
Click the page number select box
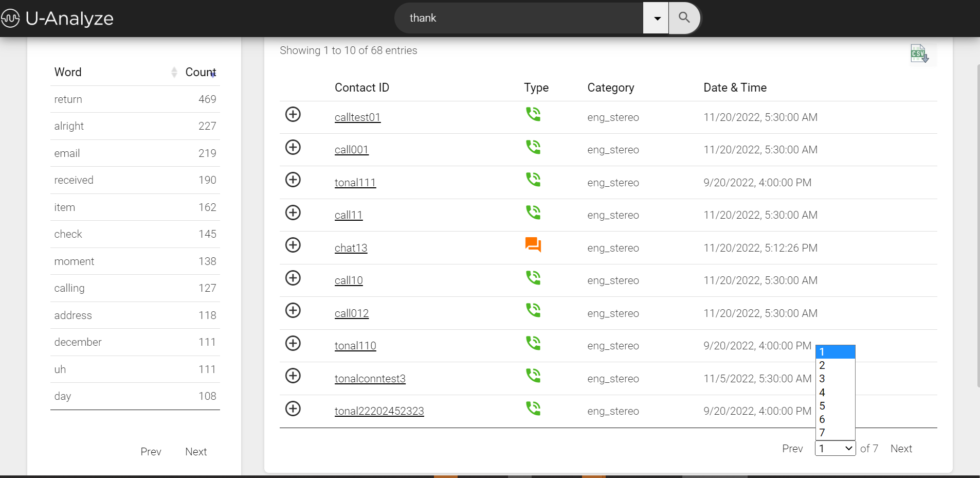pyautogui.click(x=835, y=449)
